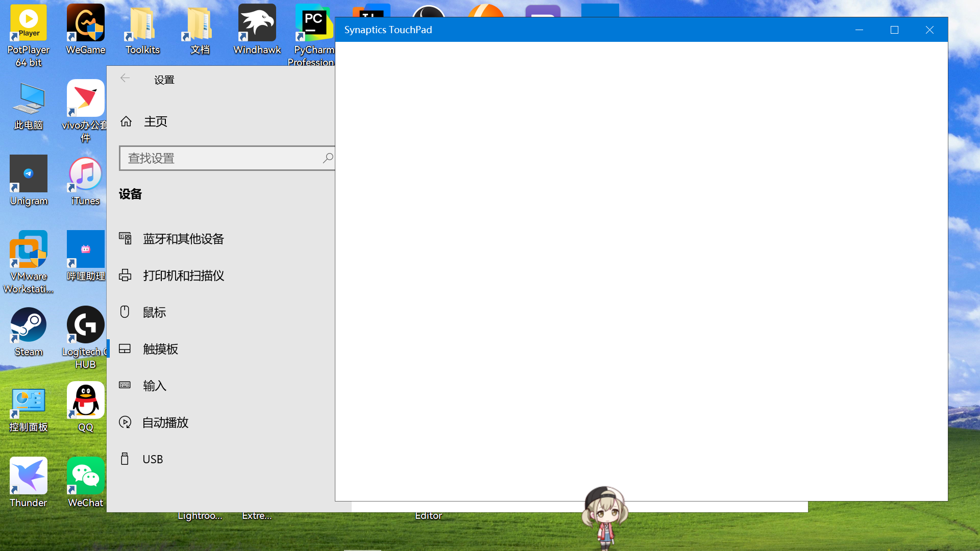The image size is (980, 551).
Task: Select the WeGame desktop shortcut
Action: (86, 30)
